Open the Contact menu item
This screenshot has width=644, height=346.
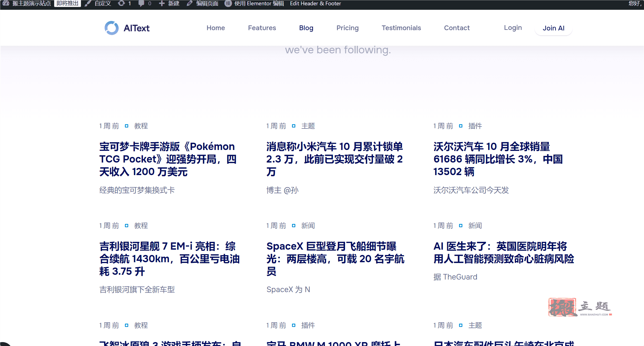pyautogui.click(x=457, y=28)
